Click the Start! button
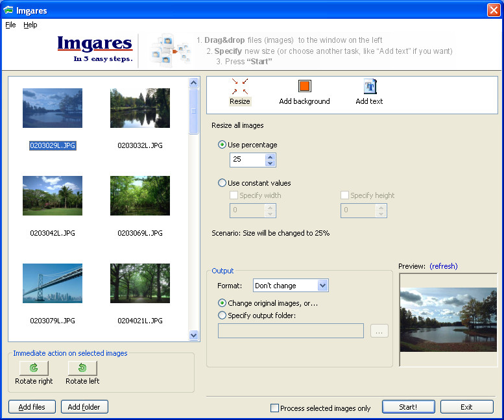504x420 pixels. pos(408,407)
